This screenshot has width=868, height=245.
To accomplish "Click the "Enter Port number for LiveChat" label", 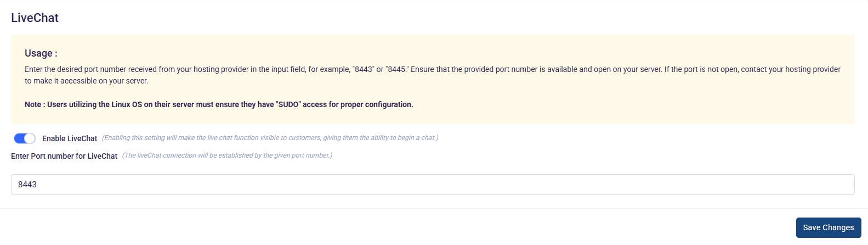I will click(64, 156).
